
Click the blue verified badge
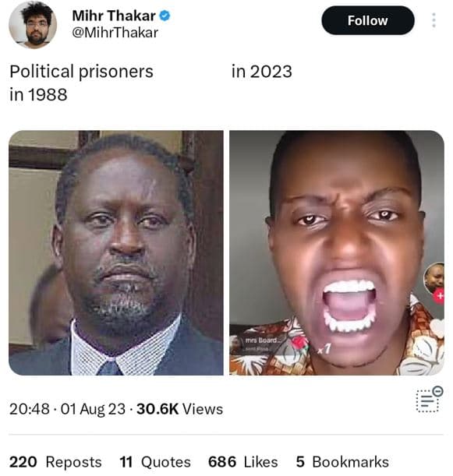[x=165, y=16]
